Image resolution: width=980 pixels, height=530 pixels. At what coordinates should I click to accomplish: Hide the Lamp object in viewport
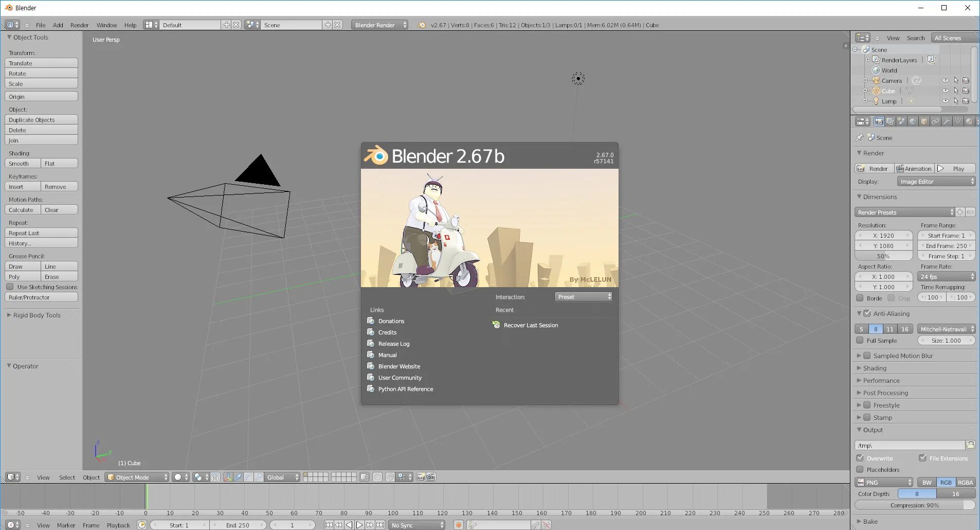[x=946, y=101]
